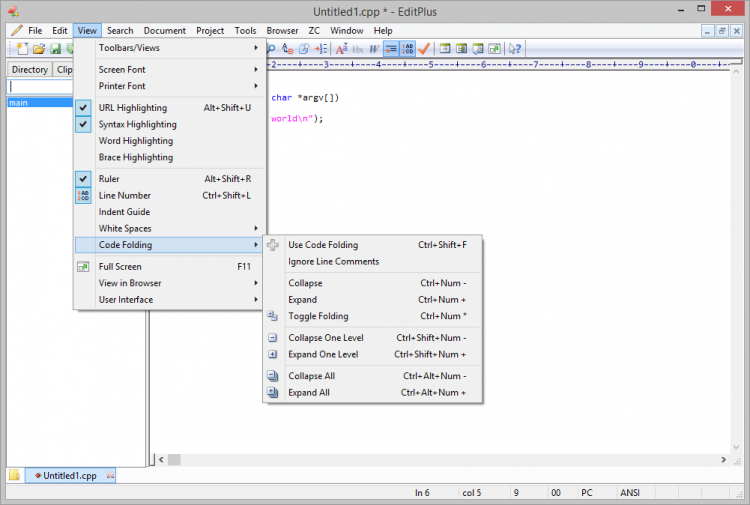Click the red checkmark toolbar icon
This screenshot has height=505, width=750.
pyautogui.click(x=424, y=48)
